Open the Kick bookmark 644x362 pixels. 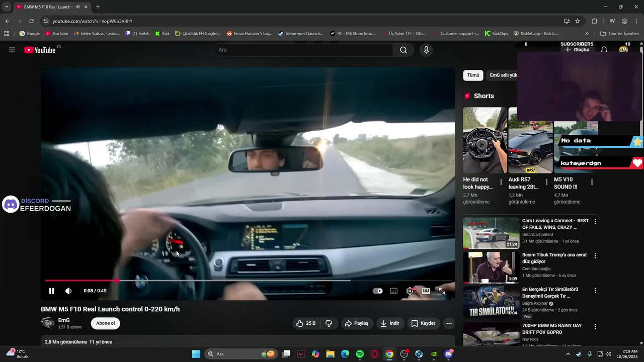coord(162,34)
